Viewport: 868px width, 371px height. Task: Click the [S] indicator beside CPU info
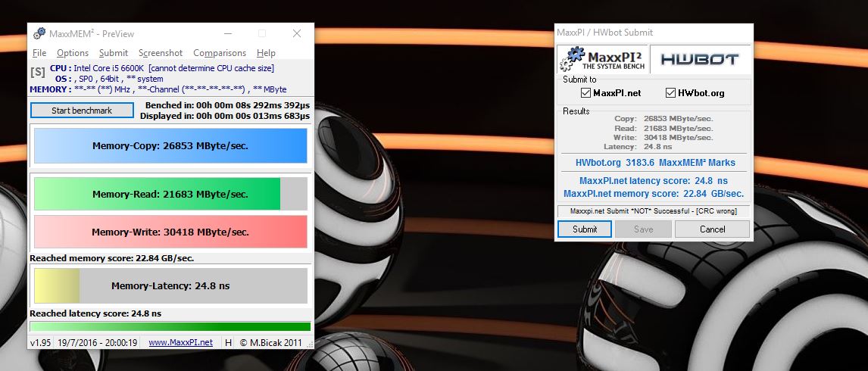tap(38, 72)
